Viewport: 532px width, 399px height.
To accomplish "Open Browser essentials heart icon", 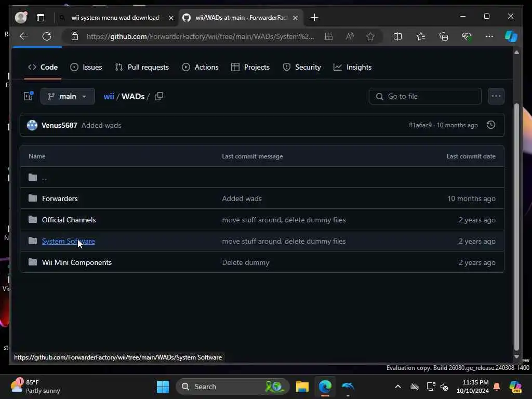I will [x=467, y=36].
